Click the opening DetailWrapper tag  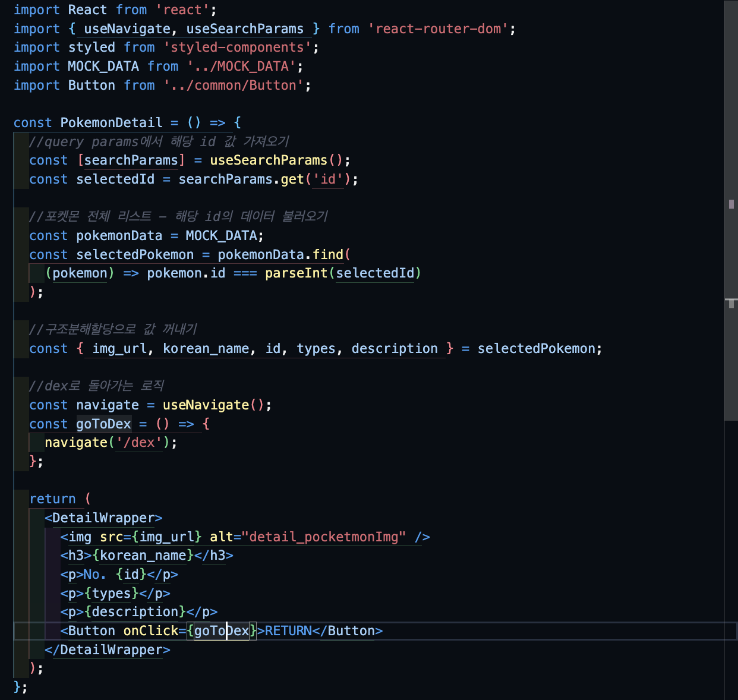103,518
